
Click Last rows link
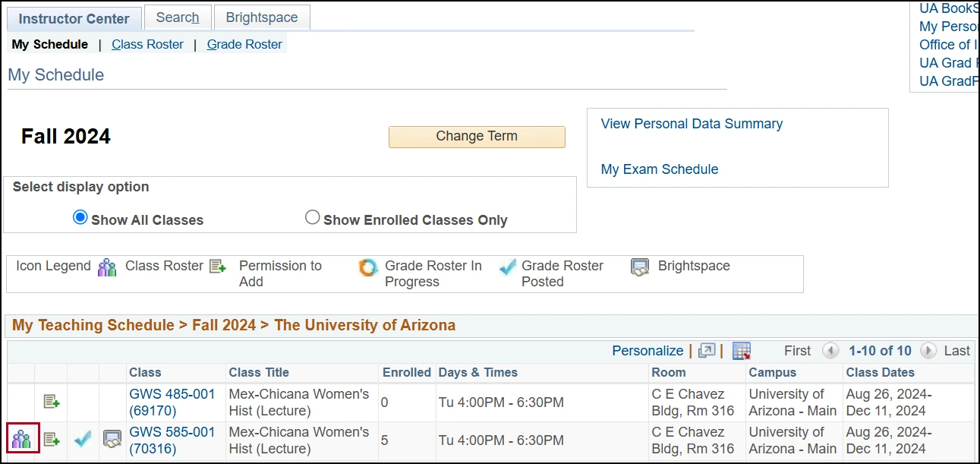click(957, 351)
